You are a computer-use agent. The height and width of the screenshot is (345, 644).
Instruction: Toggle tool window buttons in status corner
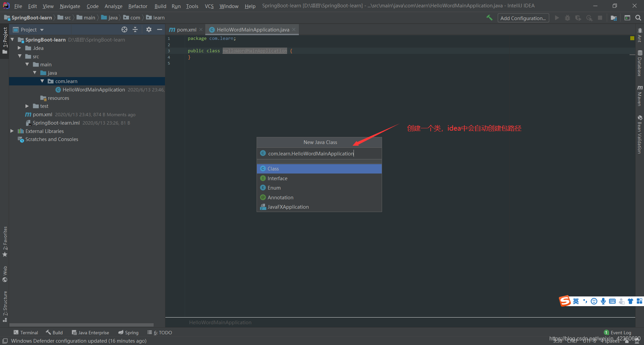click(5, 341)
